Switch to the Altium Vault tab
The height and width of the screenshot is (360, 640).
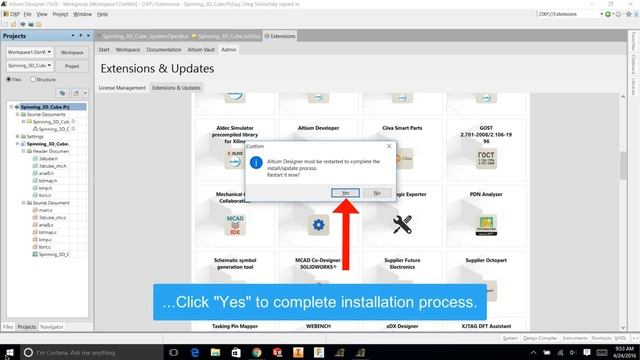click(201, 50)
